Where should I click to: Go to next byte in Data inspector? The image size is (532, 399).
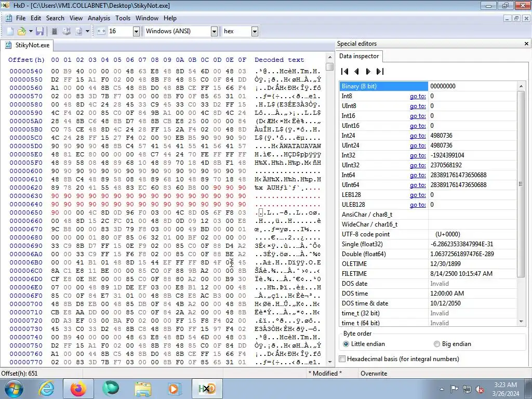click(x=368, y=71)
